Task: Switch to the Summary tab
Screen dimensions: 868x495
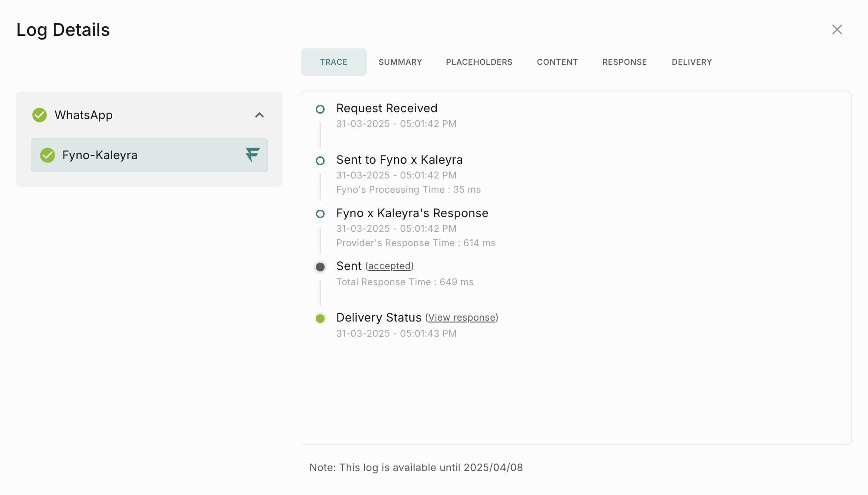Action: point(400,62)
